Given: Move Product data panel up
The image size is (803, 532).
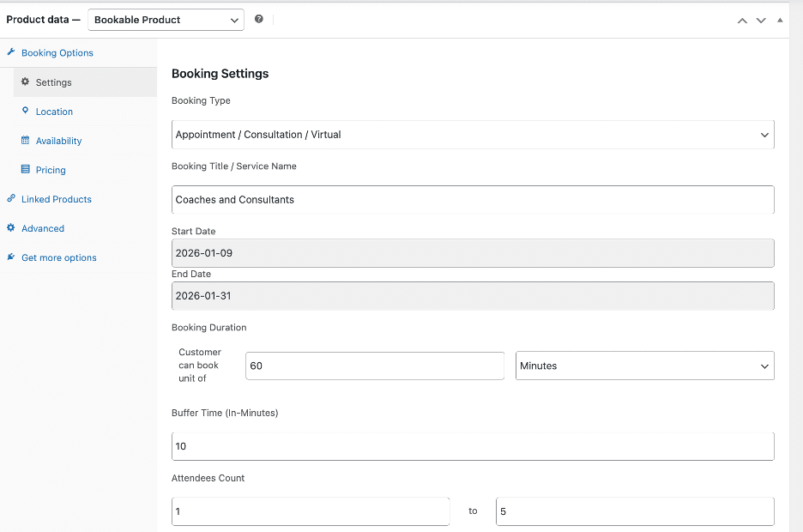Looking at the screenshot, I should (742, 21).
